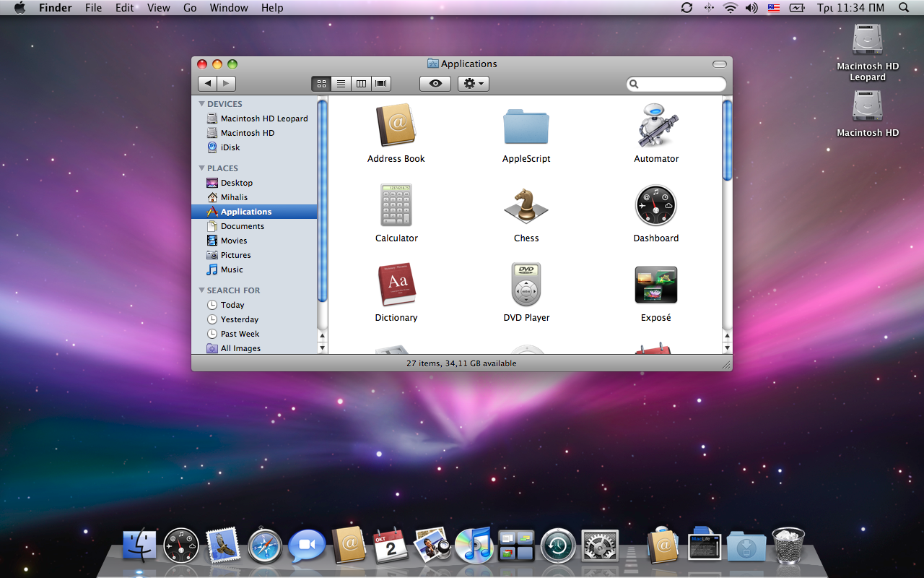The image size is (924, 578).
Task: Open the Go menu
Action: [x=190, y=8]
